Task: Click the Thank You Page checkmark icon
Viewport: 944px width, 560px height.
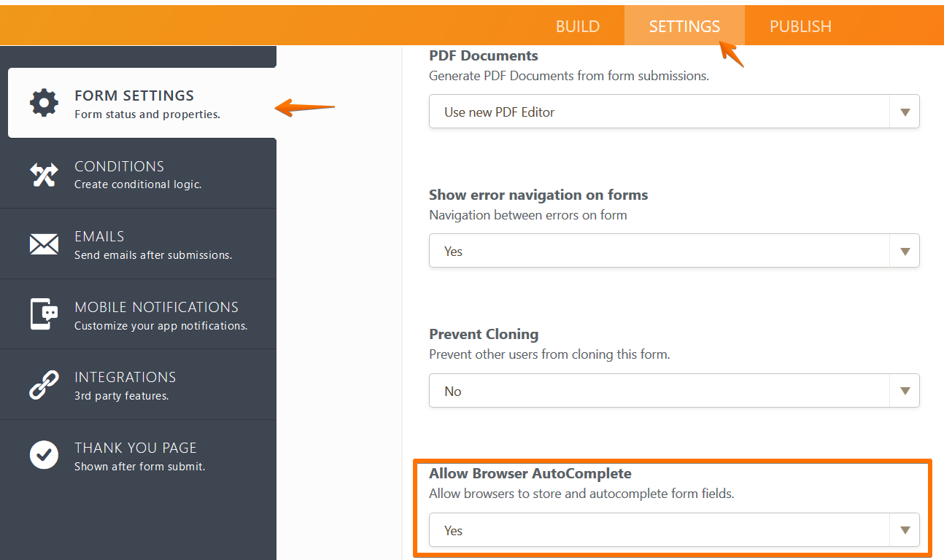Action: click(44, 455)
